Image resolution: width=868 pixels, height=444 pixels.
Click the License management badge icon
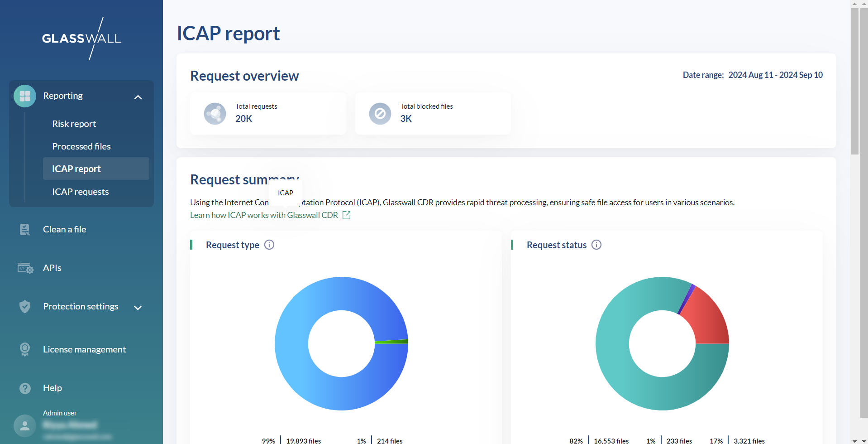pos(25,349)
